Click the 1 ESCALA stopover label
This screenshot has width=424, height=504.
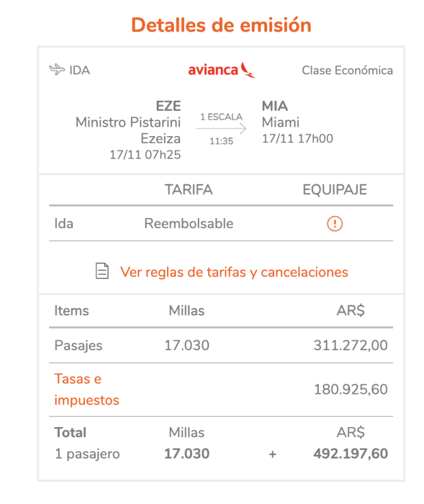pyautogui.click(x=221, y=117)
